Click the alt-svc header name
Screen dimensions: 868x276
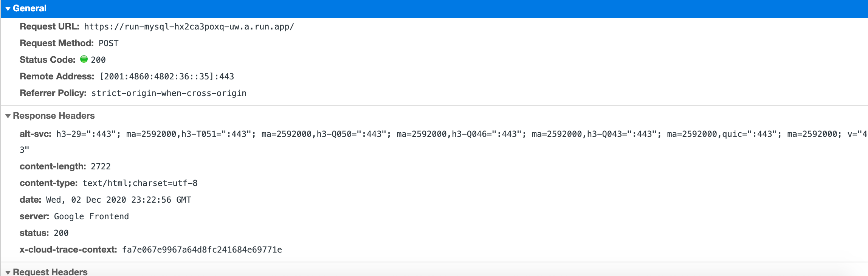[36, 134]
